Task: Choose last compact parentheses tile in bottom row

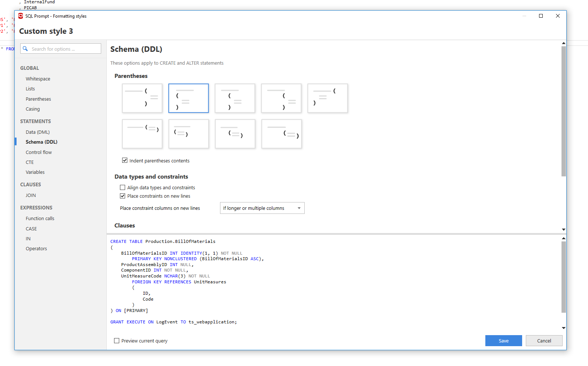Action: coord(281,134)
